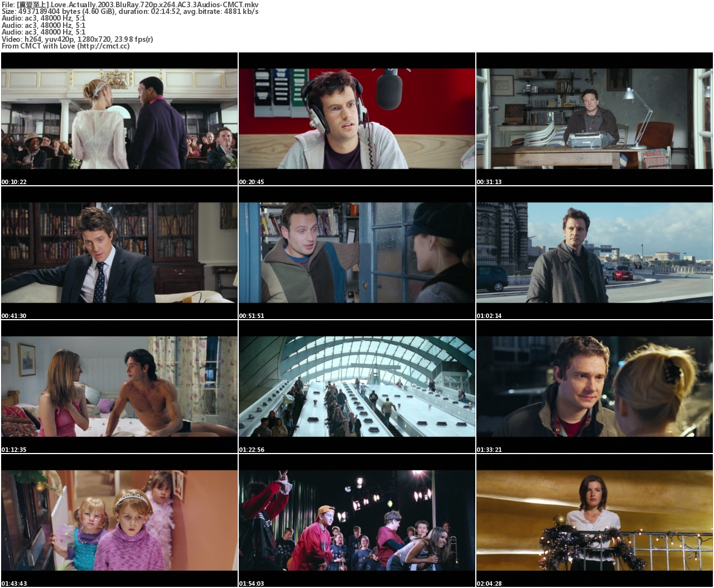The width and height of the screenshot is (714, 588).
Task: Click the 01:22:56 timestamp label
Action: point(252,450)
